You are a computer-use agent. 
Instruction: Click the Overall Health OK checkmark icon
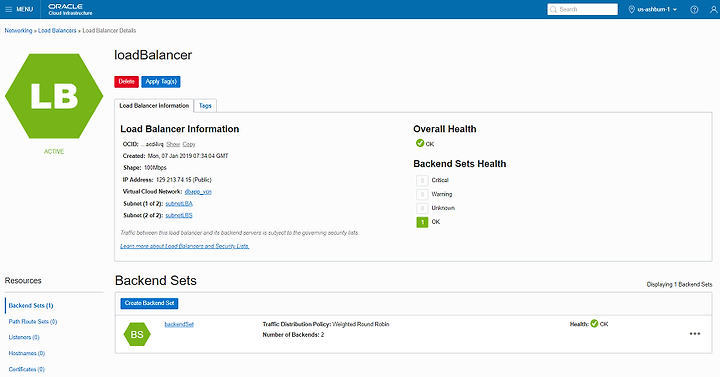point(420,143)
